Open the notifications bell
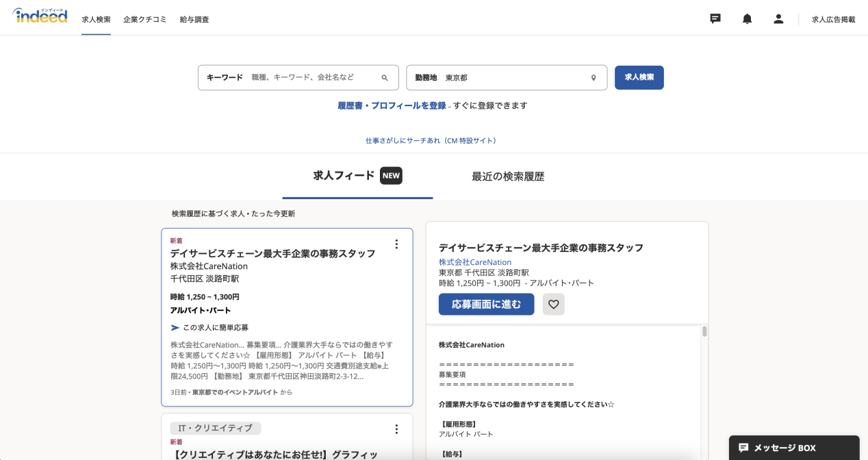Viewport: 868px width, 460px height. pos(747,19)
